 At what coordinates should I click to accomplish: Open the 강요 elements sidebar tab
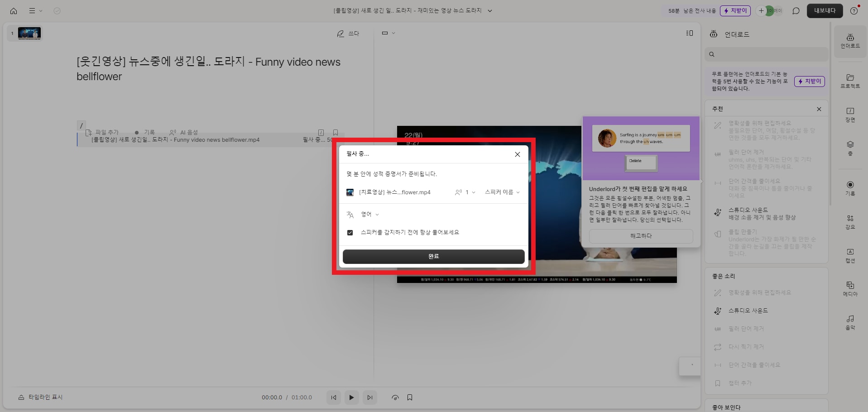pos(850,222)
